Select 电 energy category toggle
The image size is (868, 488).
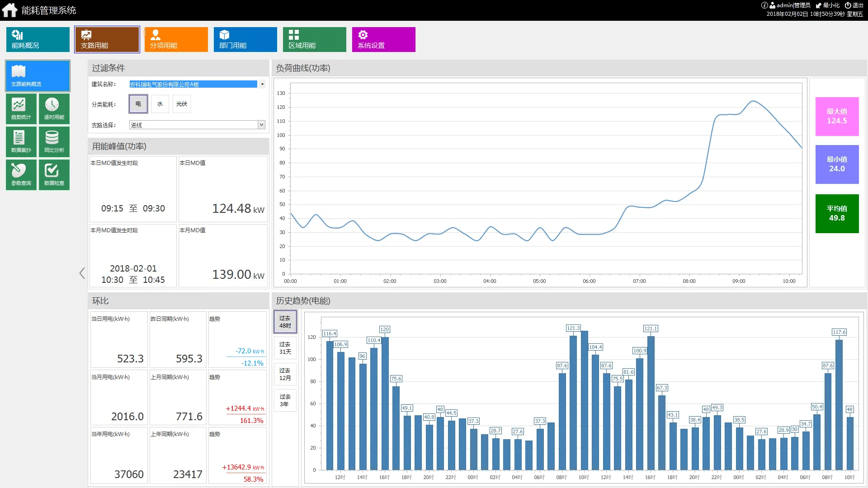[138, 104]
